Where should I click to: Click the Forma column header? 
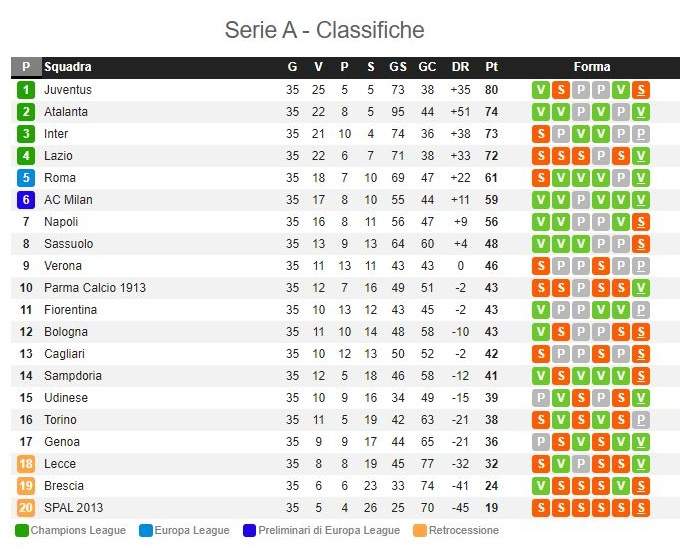coord(592,67)
